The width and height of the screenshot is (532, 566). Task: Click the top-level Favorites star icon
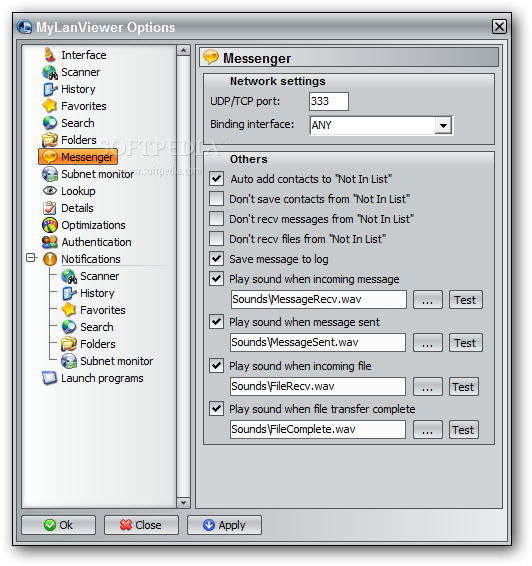(50, 106)
